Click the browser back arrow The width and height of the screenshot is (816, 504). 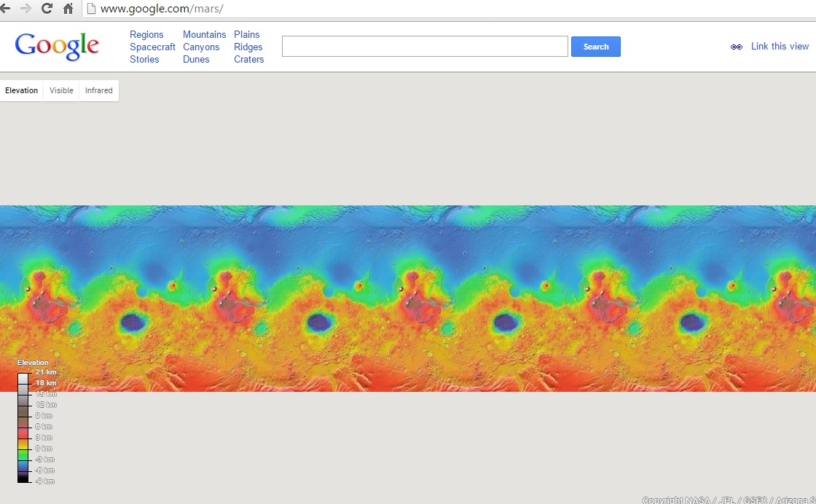click(6, 9)
